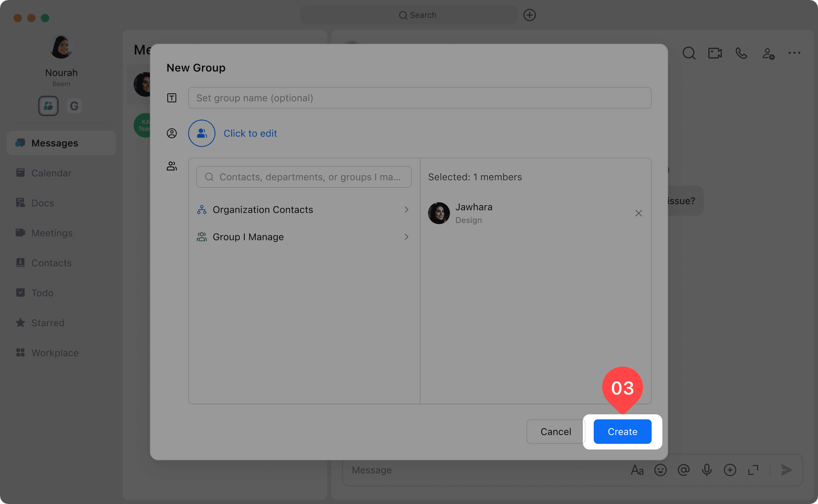Open the Calendar sidebar tab
The image size is (818, 504).
pos(51,173)
